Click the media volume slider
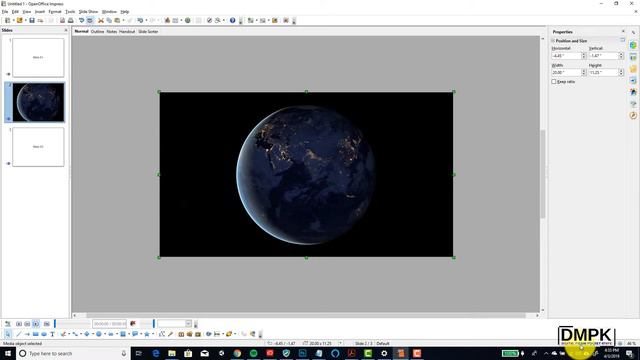 click(146, 324)
